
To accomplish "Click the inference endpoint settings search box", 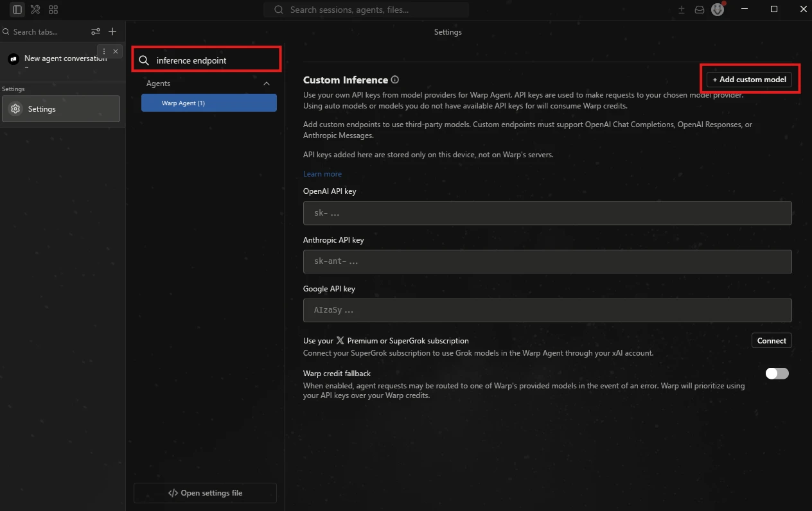I will (207, 60).
